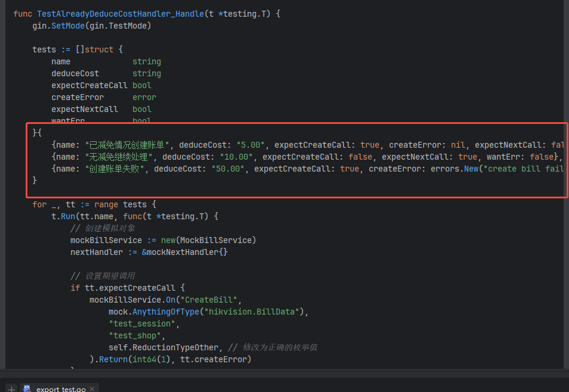Click AnythingOfType method call
This screenshot has width=569, height=392.
166,312
